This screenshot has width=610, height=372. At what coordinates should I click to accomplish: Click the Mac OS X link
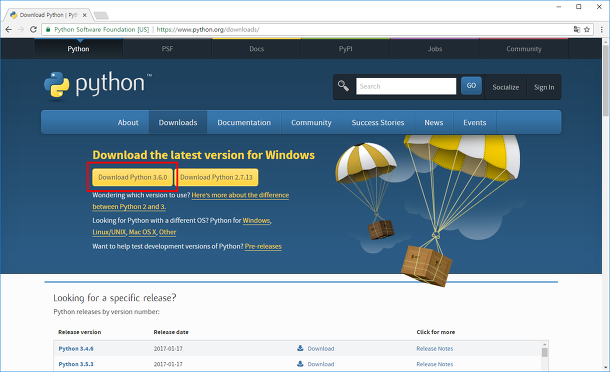(142, 232)
